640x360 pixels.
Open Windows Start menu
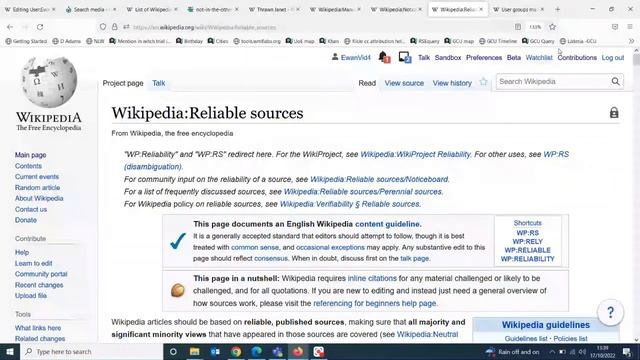(10, 351)
